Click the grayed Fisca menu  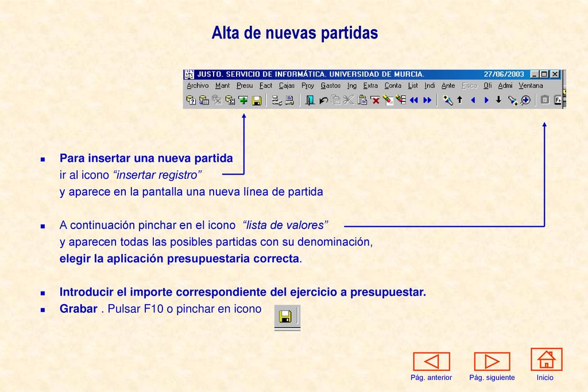coord(470,86)
